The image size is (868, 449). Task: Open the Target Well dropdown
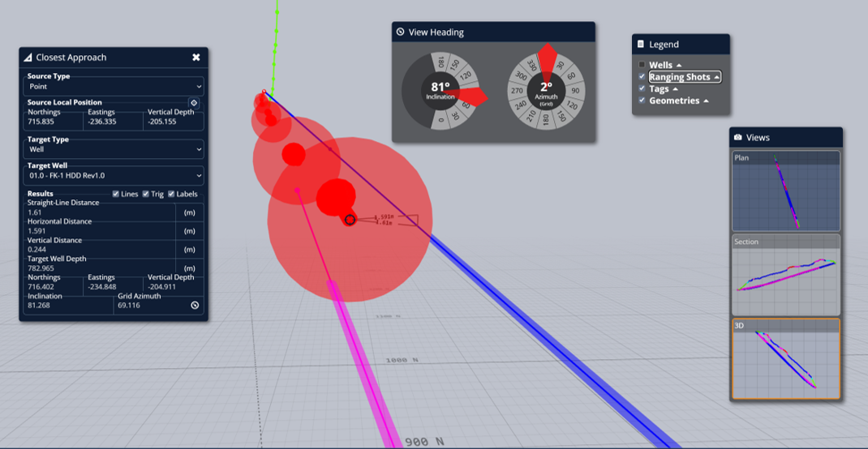(114, 176)
